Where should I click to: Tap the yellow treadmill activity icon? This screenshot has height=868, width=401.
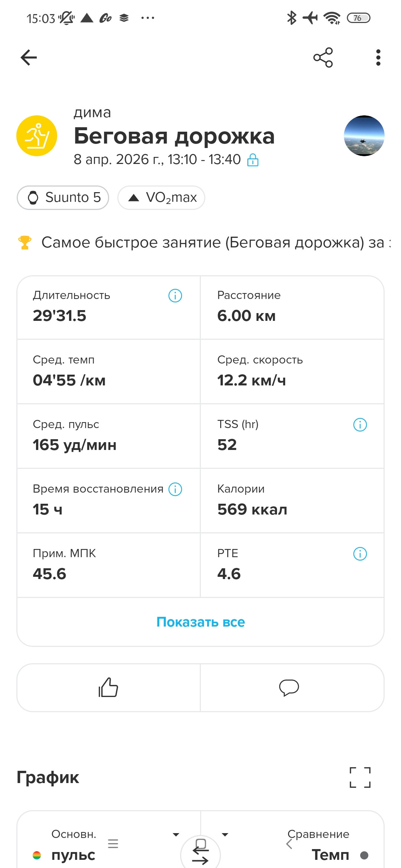point(37,136)
